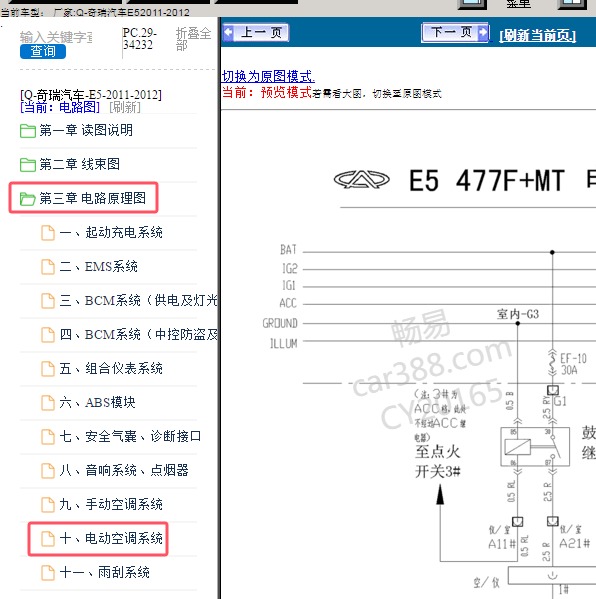Click 折叠全部 to collapse all

coord(193,39)
